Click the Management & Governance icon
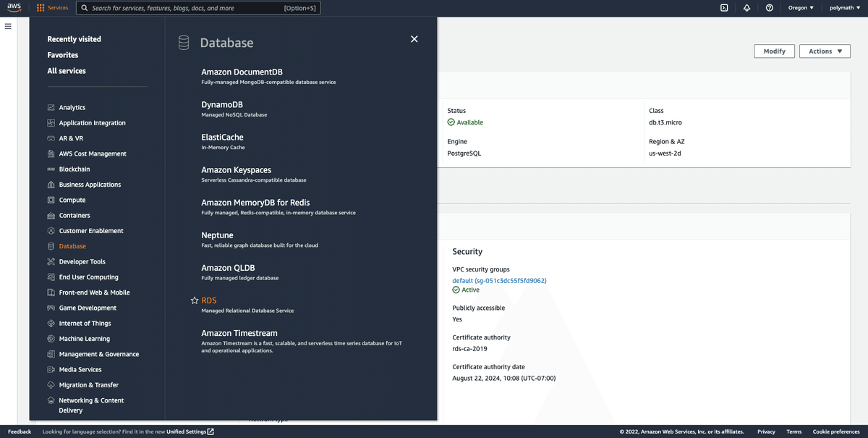 (51, 354)
